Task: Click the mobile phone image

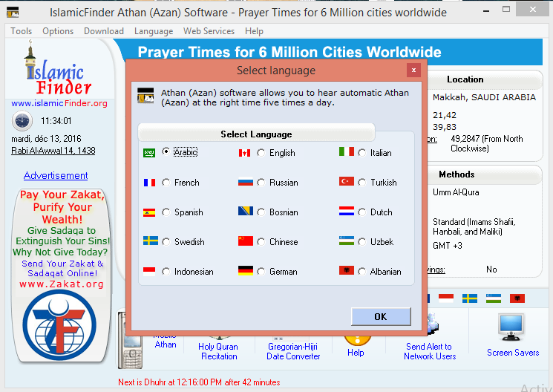Action: 130,340
